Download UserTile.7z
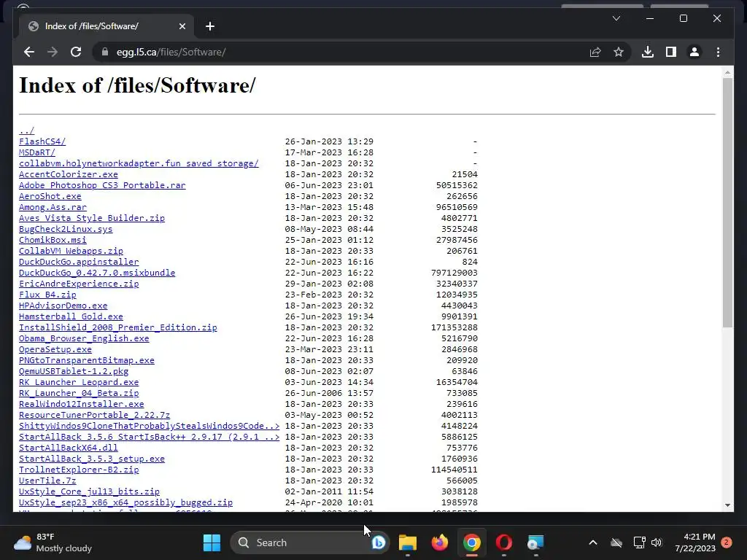Viewport: 747px width, 560px height. [x=47, y=481]
